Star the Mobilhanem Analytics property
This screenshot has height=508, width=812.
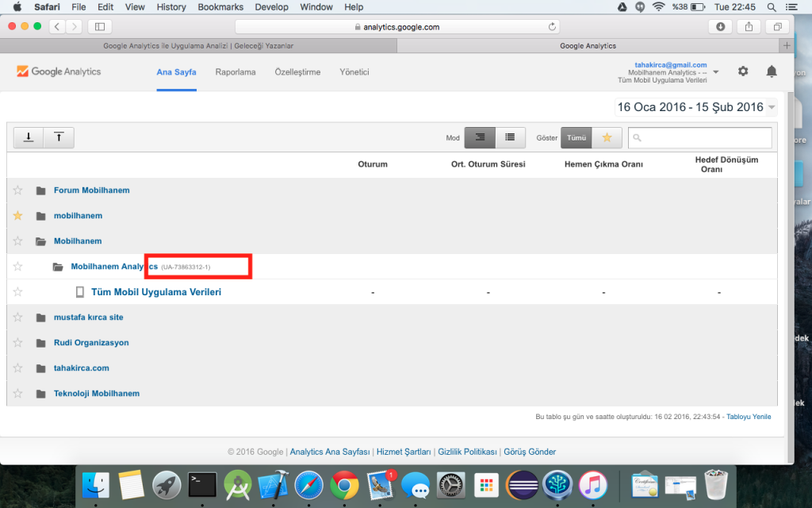click(17, 267)
